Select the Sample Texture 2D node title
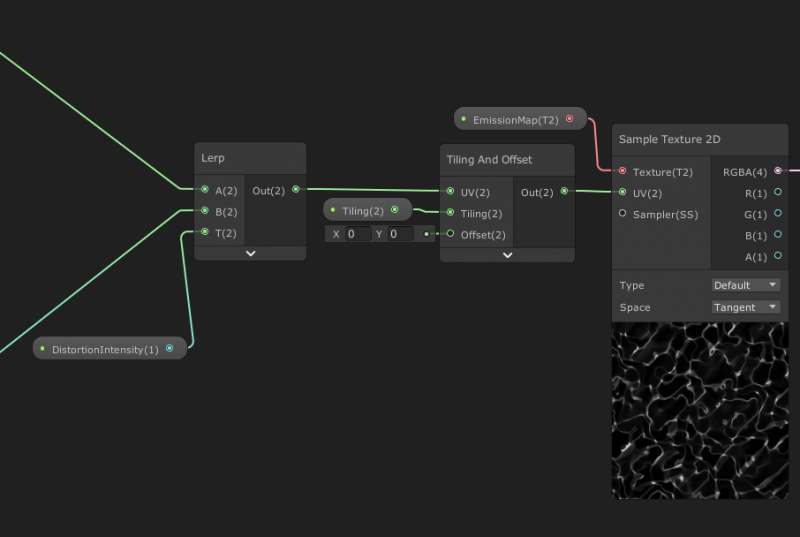Viewport: 800px width, 537px height. [670, 139]
